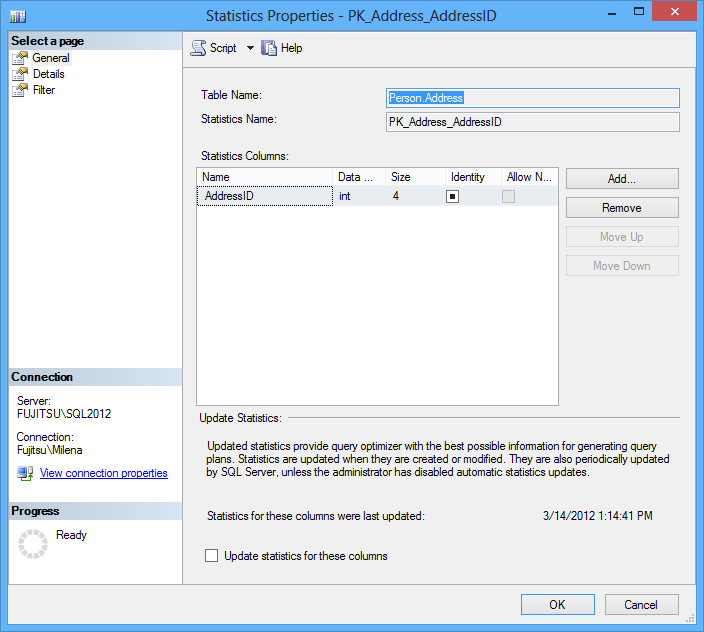Click the Script toolbar icon
704x632 pixels.
(x=198, y=48)
